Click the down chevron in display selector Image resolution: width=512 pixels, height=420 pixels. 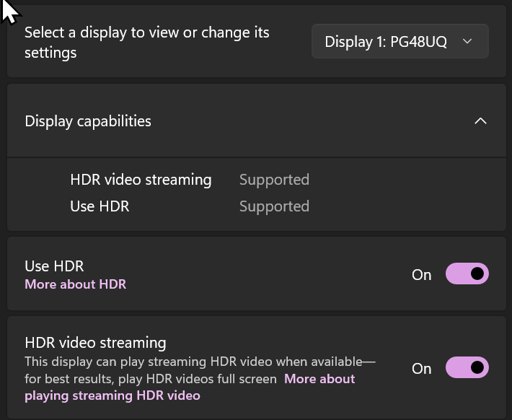467,42
